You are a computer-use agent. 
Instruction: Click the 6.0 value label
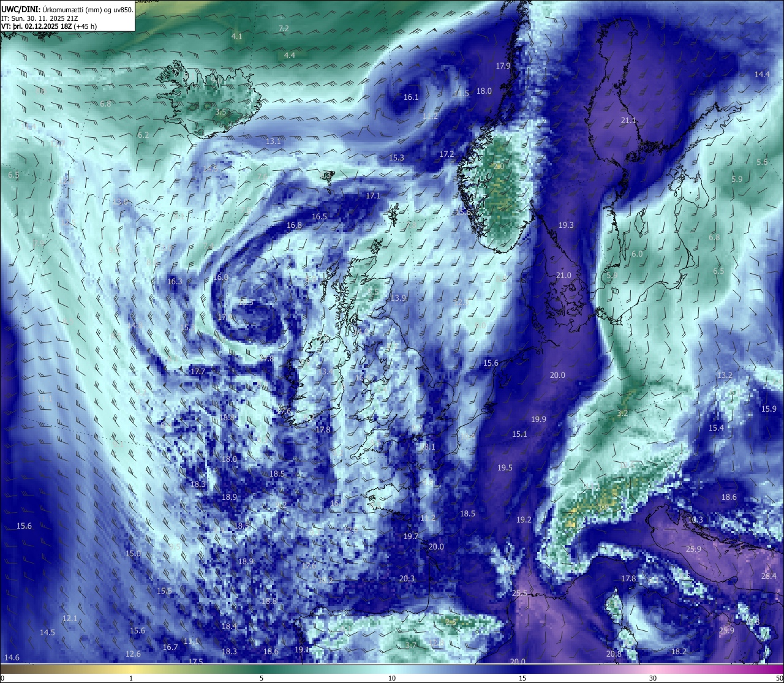[637, 254]
